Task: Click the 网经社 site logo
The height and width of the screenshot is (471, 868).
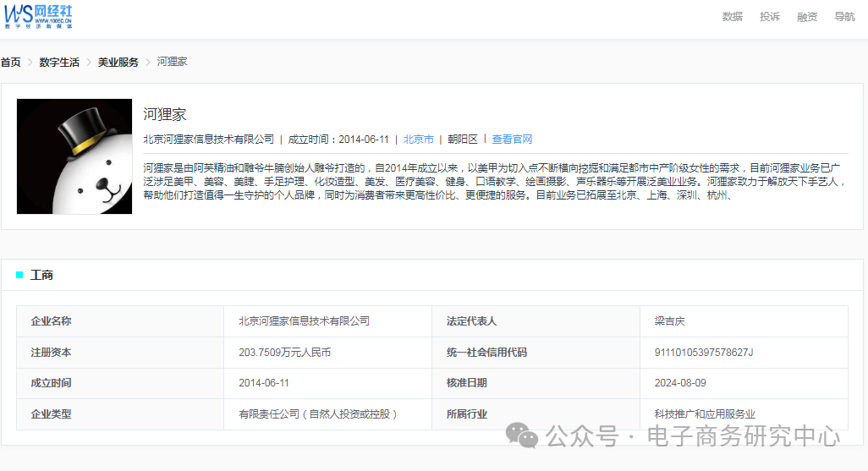Action: click(x=38, y=17)
